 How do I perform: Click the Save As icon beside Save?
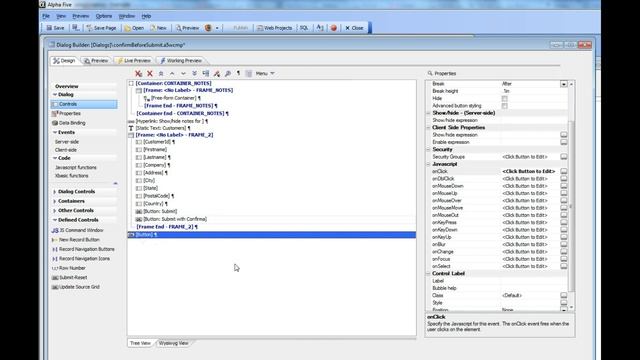coord(76,28)
